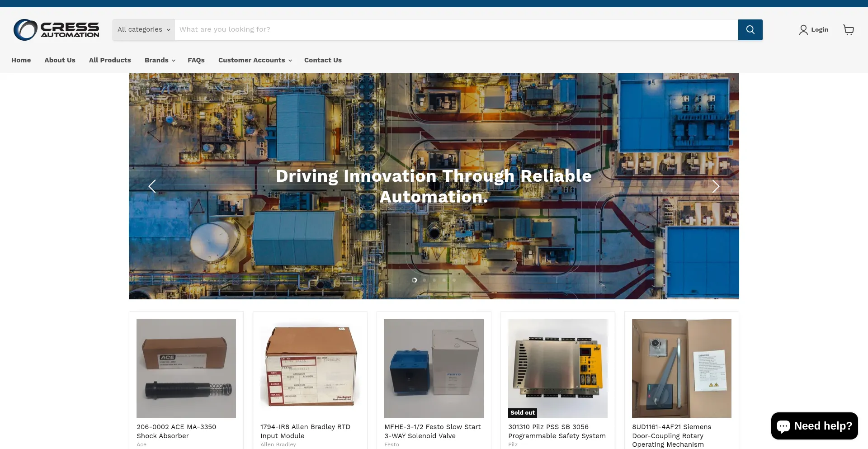Advance to next slide arrow
This screenshot has width=868, height=449.
tap(715, 186)
